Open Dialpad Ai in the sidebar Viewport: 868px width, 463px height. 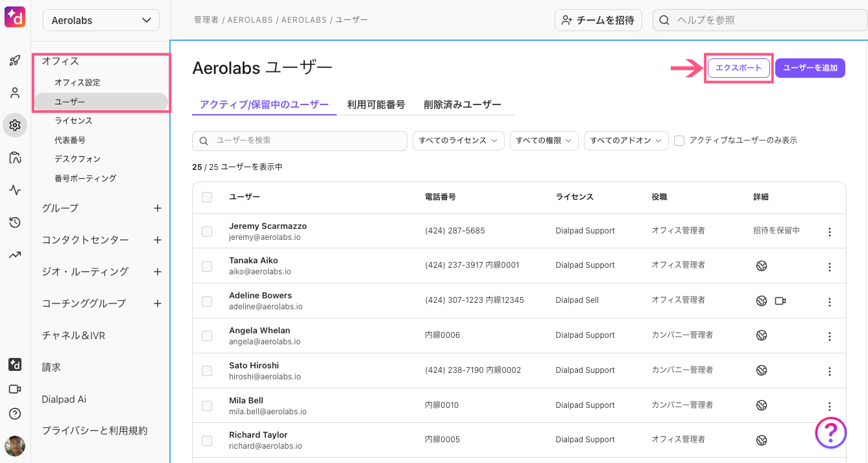click(x=64, y=399)
